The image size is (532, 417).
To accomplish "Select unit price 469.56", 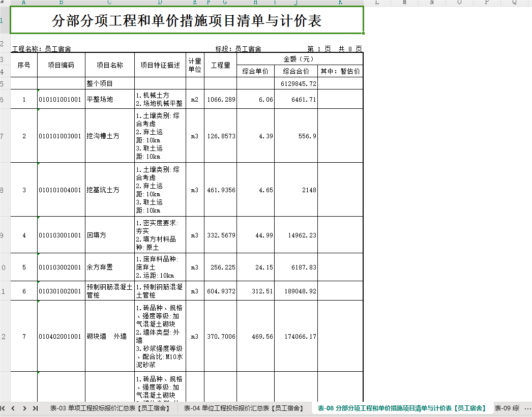I will click(x=255, y=337).
